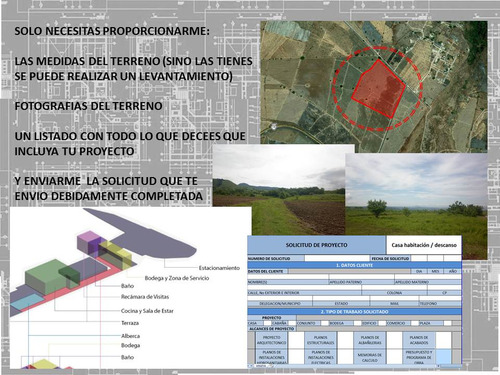Image resolution: width=500 pixels, height=375 pixels.
Task: Click the 'SOLICITUD DE PROYECTO' form header
Action: pyautogui.click(x=316, y=245)
